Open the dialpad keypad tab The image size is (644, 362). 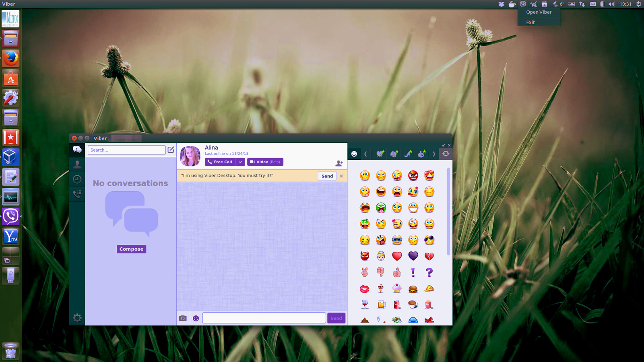77,194
